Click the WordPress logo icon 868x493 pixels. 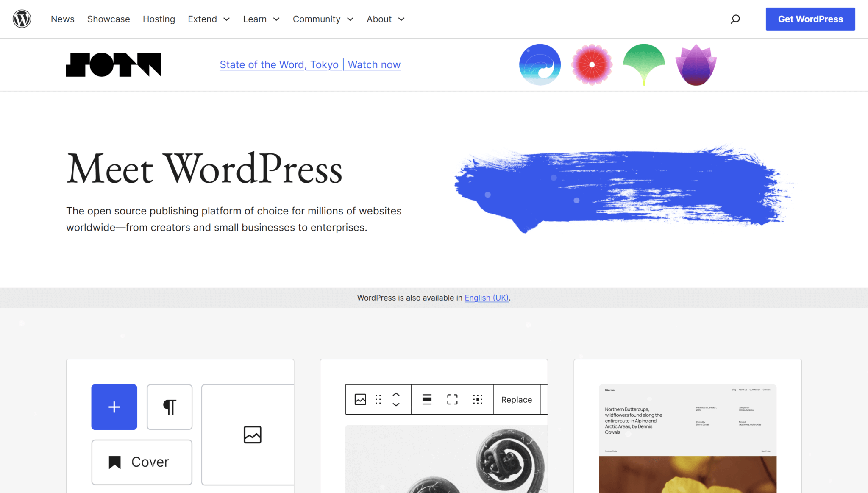(x=22, y=19)
